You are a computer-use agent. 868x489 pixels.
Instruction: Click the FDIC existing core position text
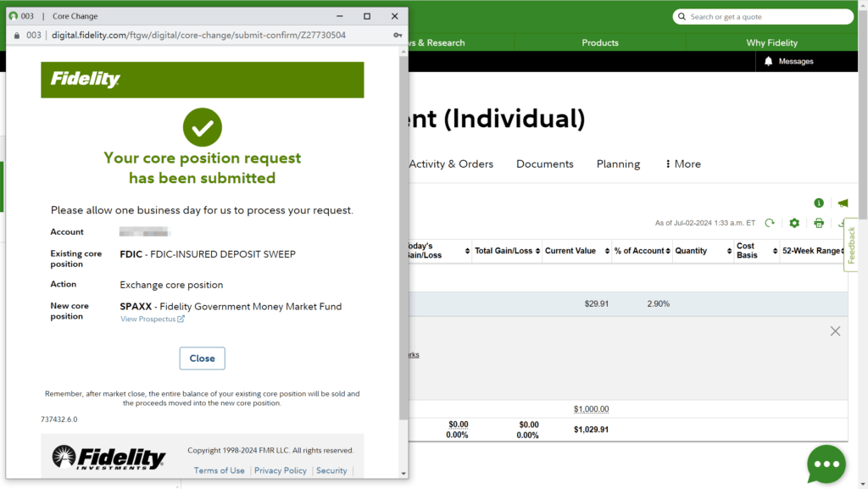tap(208, 254)
